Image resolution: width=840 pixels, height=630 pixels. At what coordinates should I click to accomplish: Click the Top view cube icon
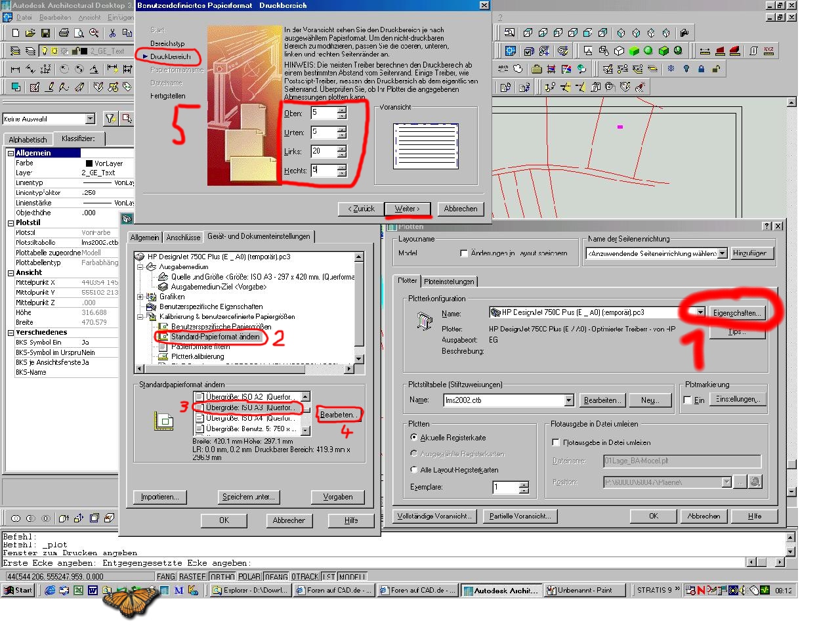pos(528,33)
